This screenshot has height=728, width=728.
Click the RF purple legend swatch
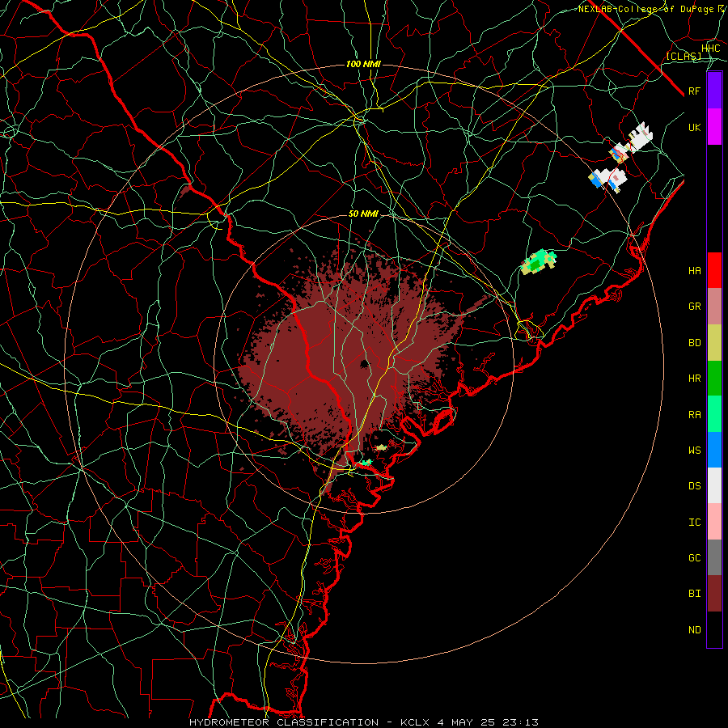click(714, 91)
